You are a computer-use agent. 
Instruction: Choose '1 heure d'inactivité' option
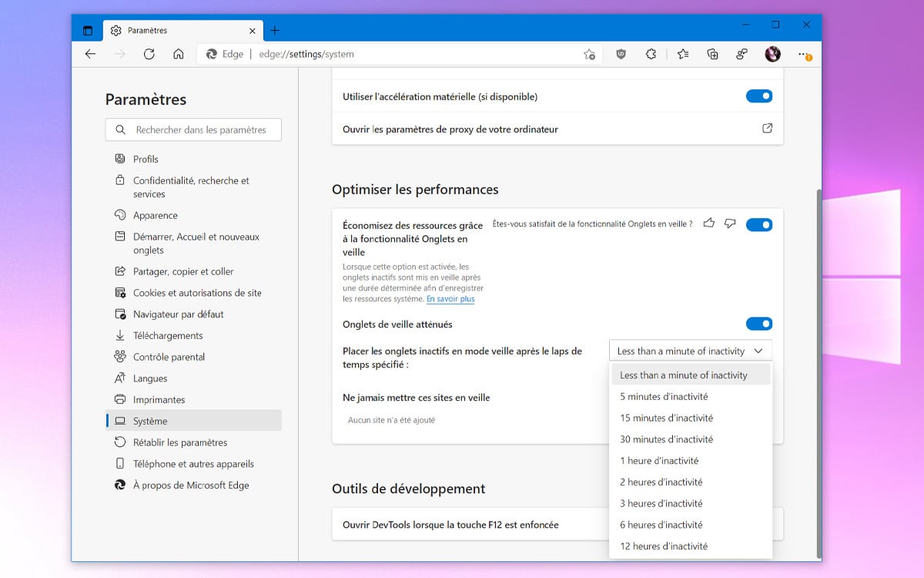(660, 460)
